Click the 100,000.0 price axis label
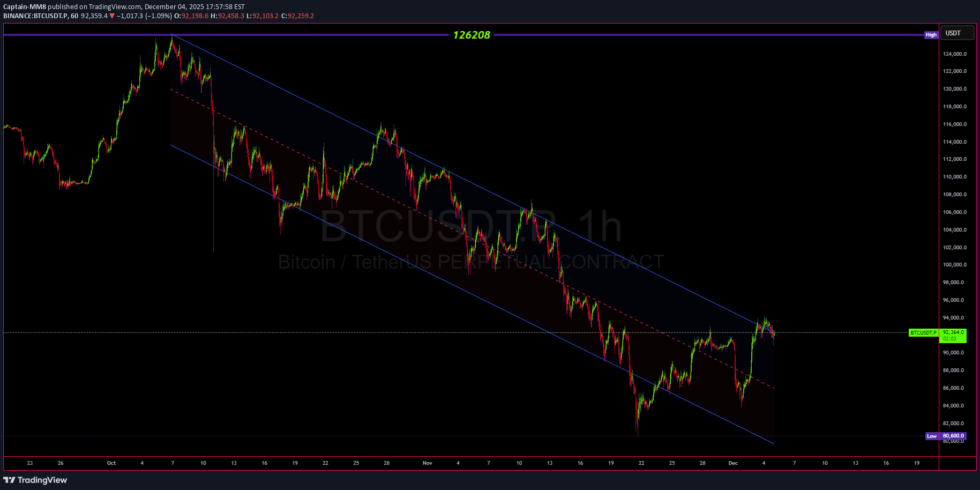 [x=955, y=265]
